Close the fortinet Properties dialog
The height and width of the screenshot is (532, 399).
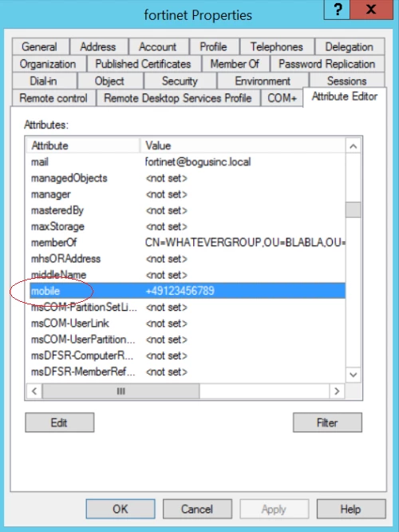(x=372, y=10)
